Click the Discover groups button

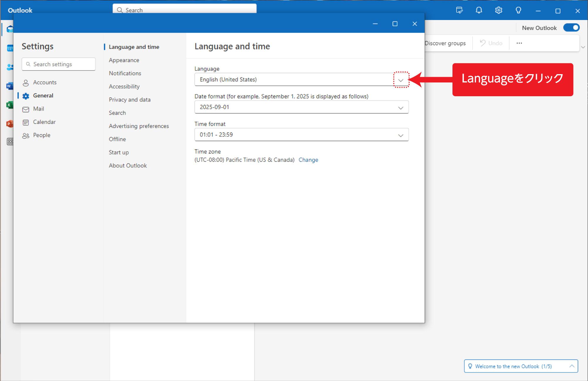(445, 44)
